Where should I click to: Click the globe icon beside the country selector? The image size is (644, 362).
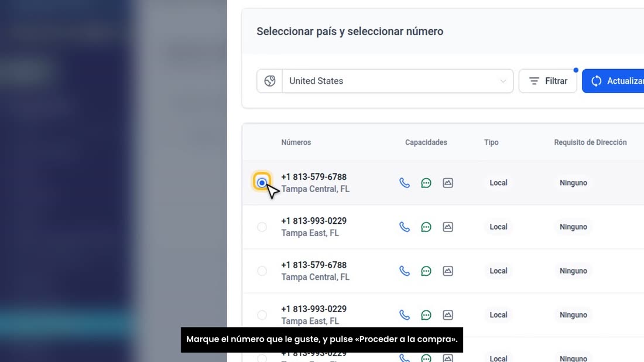click(270, 81)
